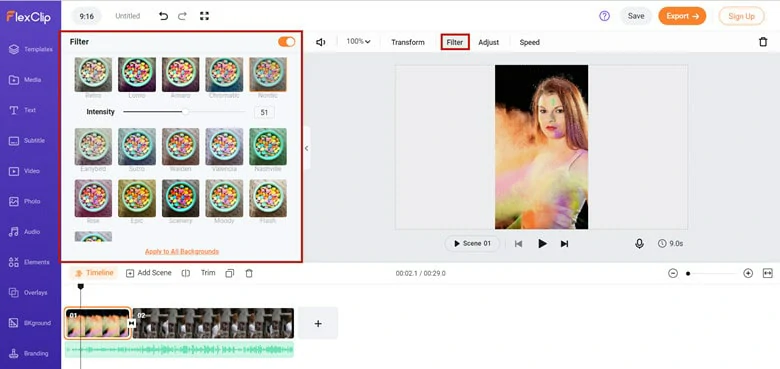
Task: Select the green audio waveform track
Action: tap(179, 350)
